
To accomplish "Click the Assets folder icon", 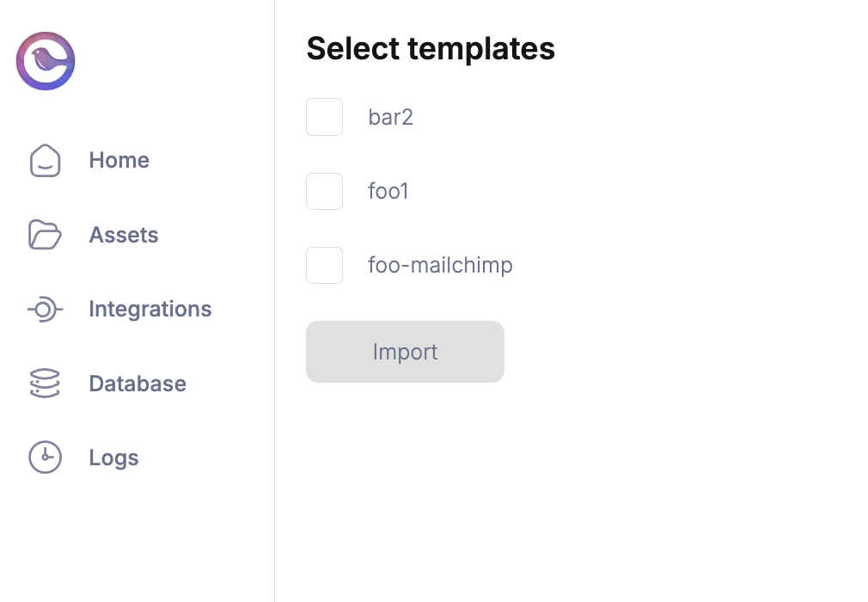I will (46, 235).
